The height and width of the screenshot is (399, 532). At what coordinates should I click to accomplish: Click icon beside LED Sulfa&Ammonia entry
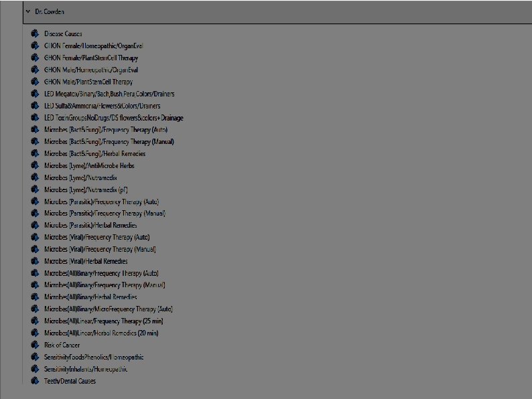(x=35, y=105)
